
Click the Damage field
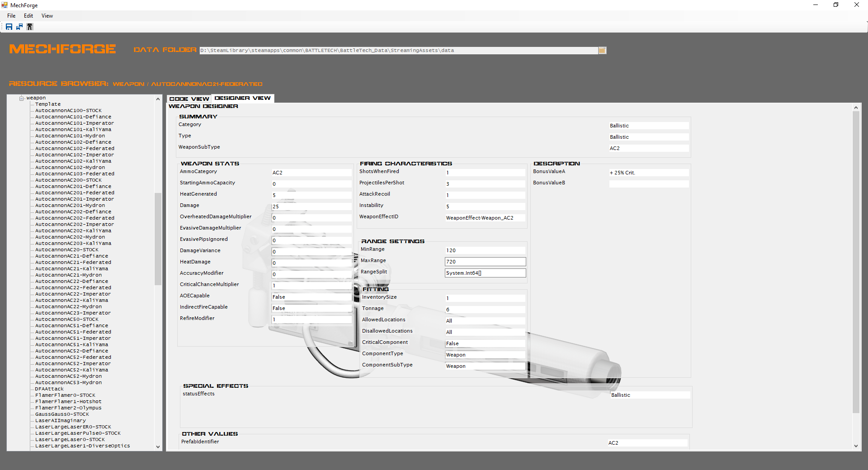(311, 207)
